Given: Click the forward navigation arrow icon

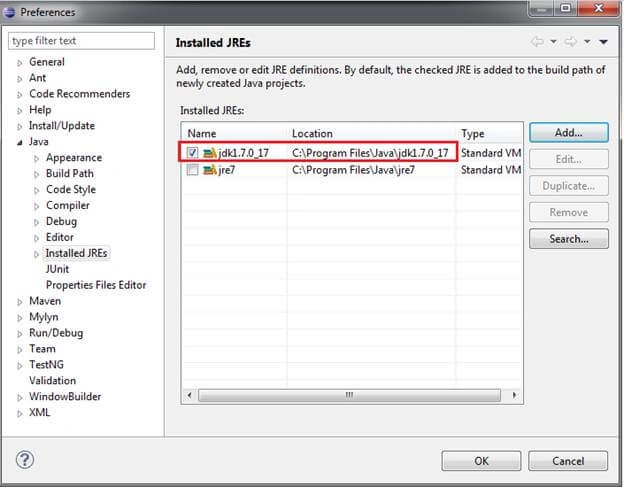Looking at the screenshot, I should (x=571, y=41).
